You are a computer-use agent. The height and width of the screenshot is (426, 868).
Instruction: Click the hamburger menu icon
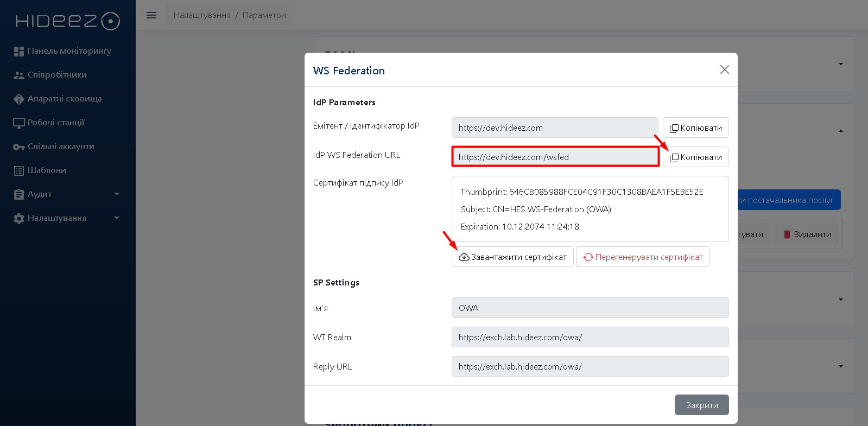(x=151, y=15)
